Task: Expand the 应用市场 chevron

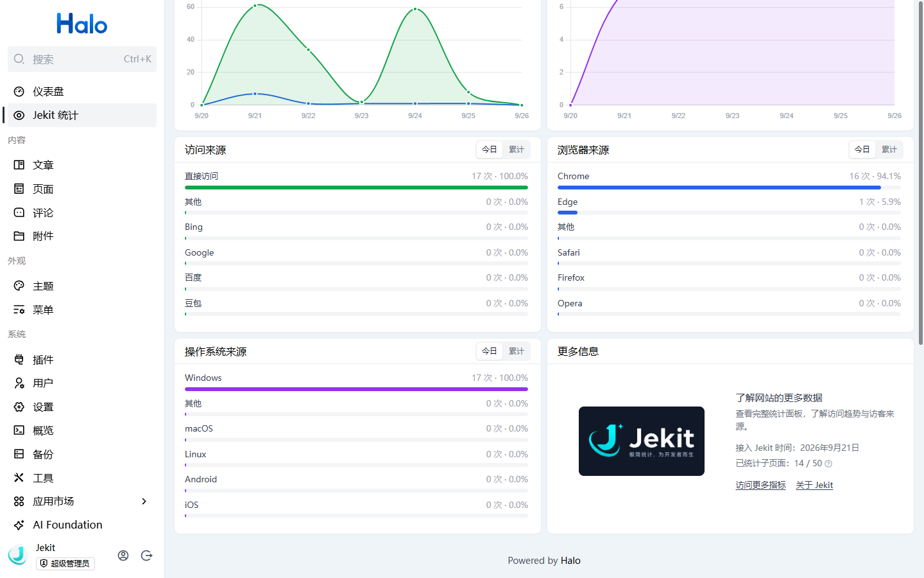Action: [144, 502]
